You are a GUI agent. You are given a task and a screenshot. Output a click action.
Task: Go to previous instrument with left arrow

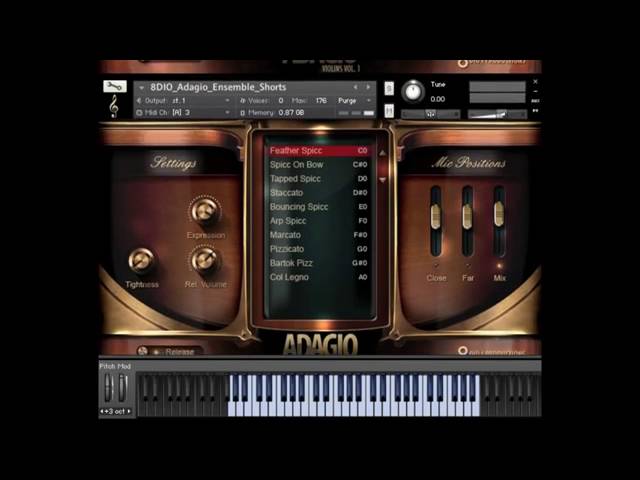355,87
